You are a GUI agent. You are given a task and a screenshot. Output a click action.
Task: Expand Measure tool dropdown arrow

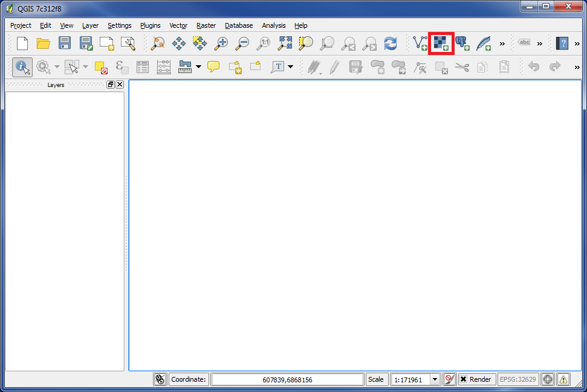pyautogui.click(x=198, y=67)
